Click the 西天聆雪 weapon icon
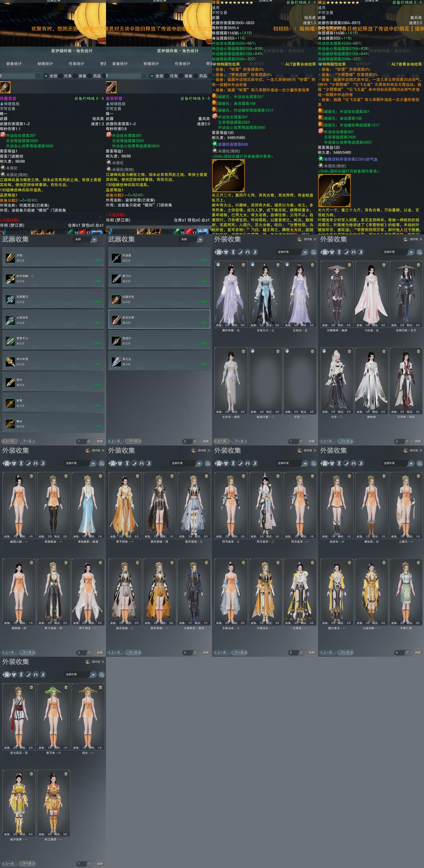The height and width of the screenshot is (868, 424). pos(10,362)
